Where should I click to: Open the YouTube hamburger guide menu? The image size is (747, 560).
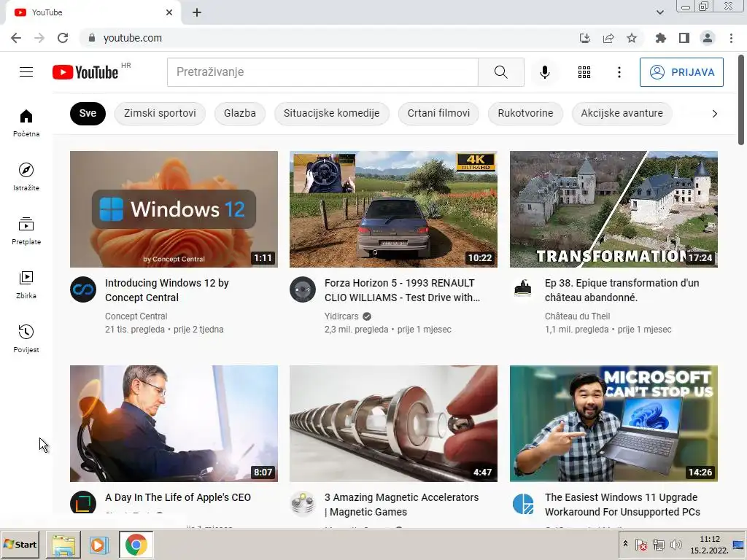[x=26, y=72]
